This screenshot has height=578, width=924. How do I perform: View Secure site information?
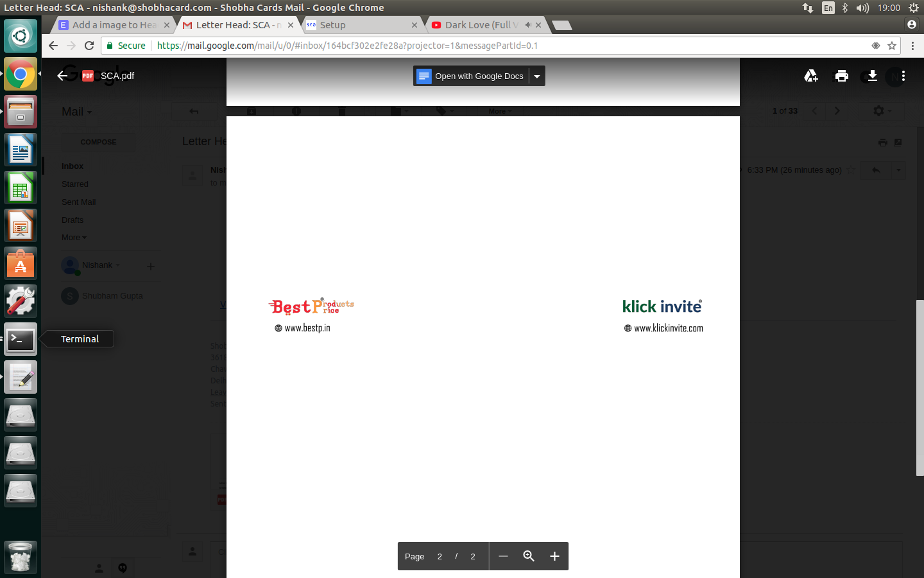coord(126,46)
